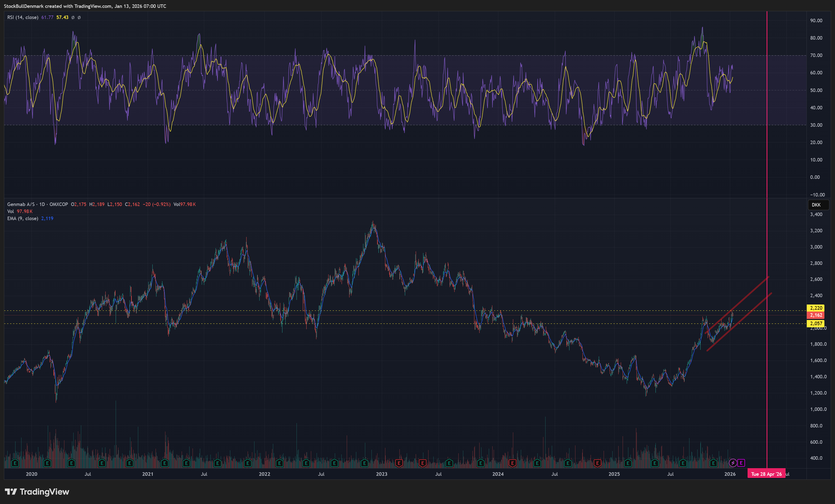The image size is (835, 504).
Task: Click the red earnings marker right after 2024
Action: (x=512, y=463)
